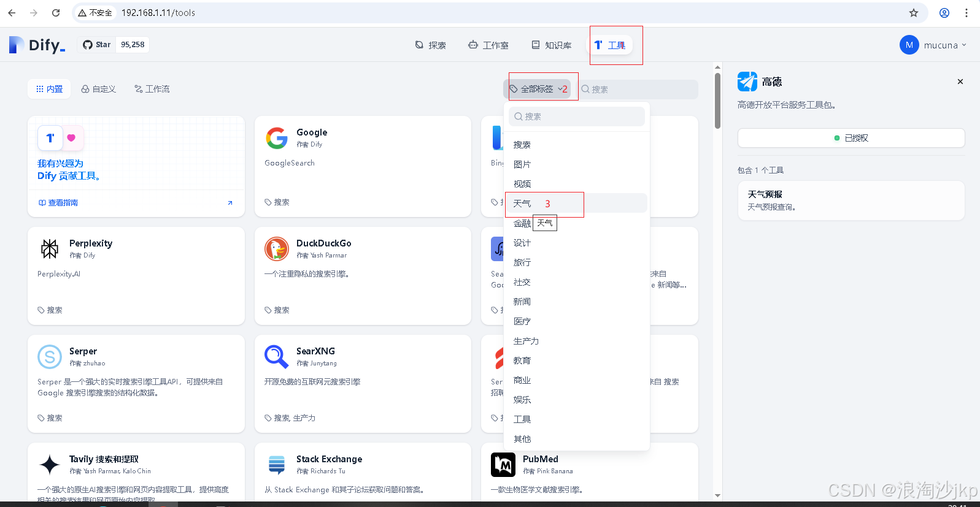980x507 pixels.
Task: Select 社交 tag in dropdown
Action: [x=577, y=282]
